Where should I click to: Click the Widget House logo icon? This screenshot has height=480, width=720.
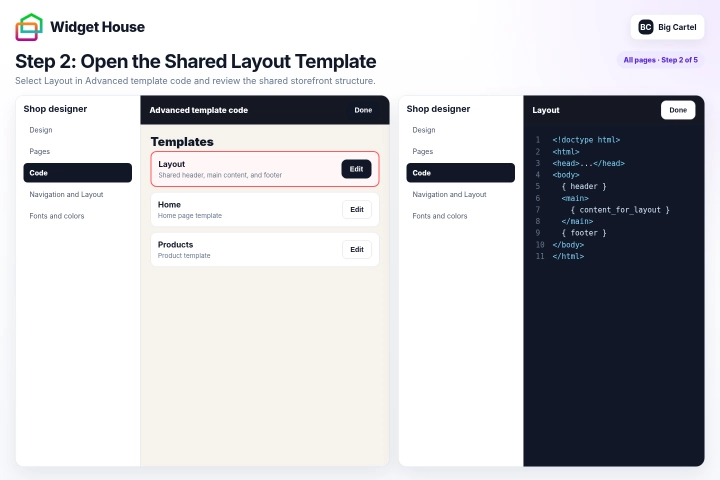pos(29,27)
